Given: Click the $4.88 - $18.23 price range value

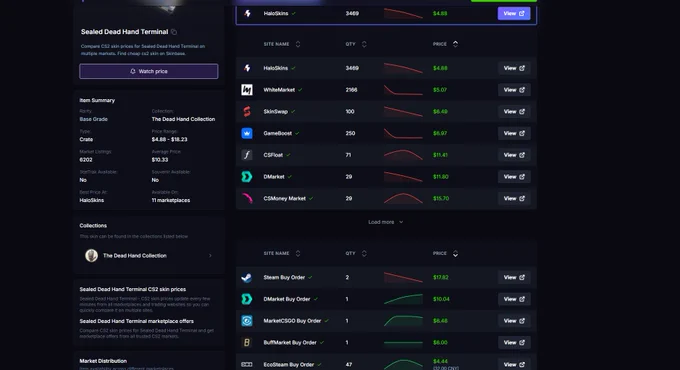Looking at the screenshot, I should tap(170, 139).
